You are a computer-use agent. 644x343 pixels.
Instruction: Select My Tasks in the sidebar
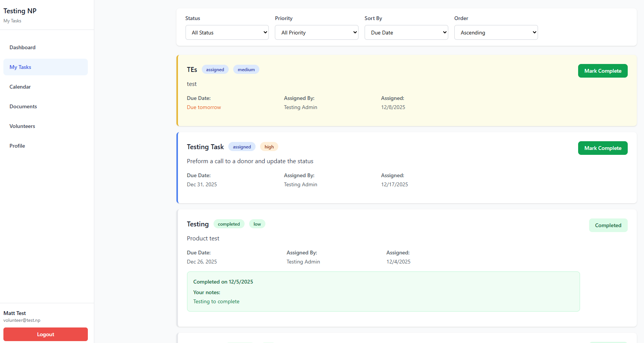(x=20, y=67)
